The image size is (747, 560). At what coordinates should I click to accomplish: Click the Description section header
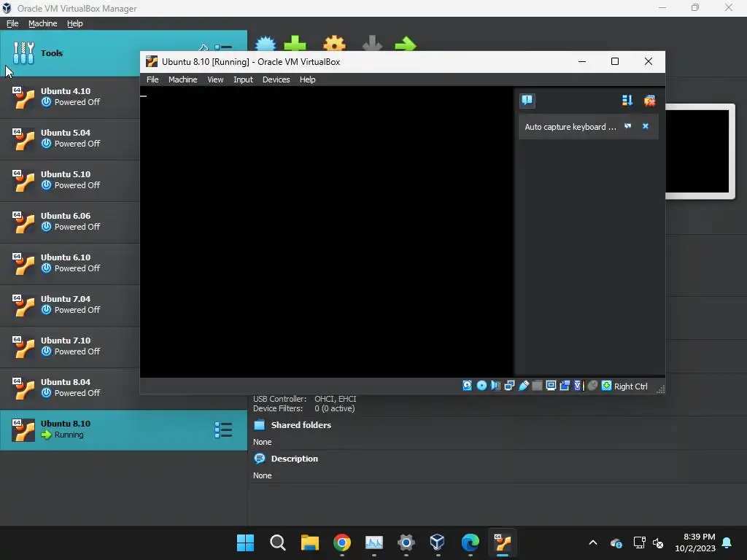[294, 459]
